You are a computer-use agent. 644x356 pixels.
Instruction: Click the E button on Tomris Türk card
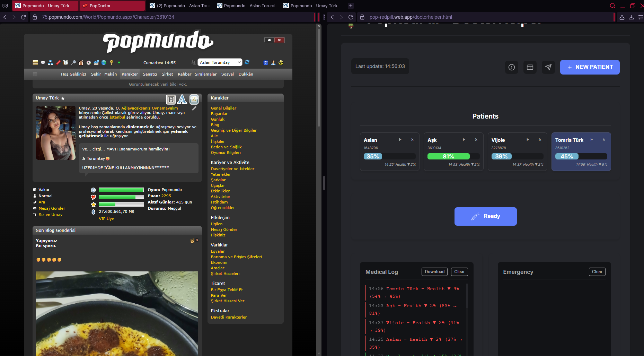[x=592, y=140]
